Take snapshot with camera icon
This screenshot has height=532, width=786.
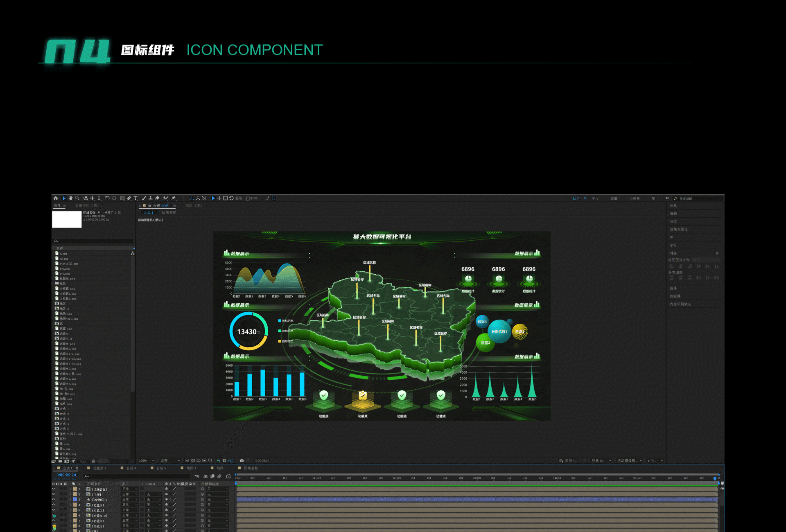[242, 460]
